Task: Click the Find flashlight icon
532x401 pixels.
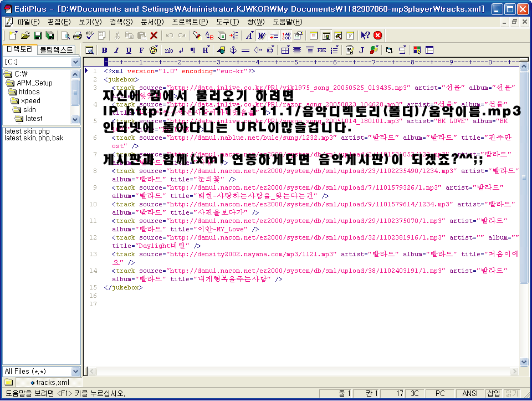Action: tap(197, 35)
